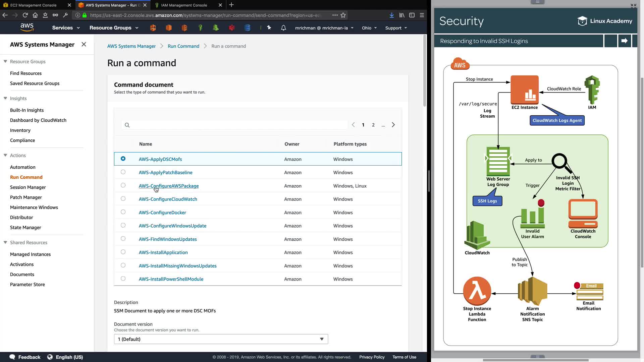Click the pin shortcuts icon
This screenshot has width=644, height=362.
tap(269, 28)
